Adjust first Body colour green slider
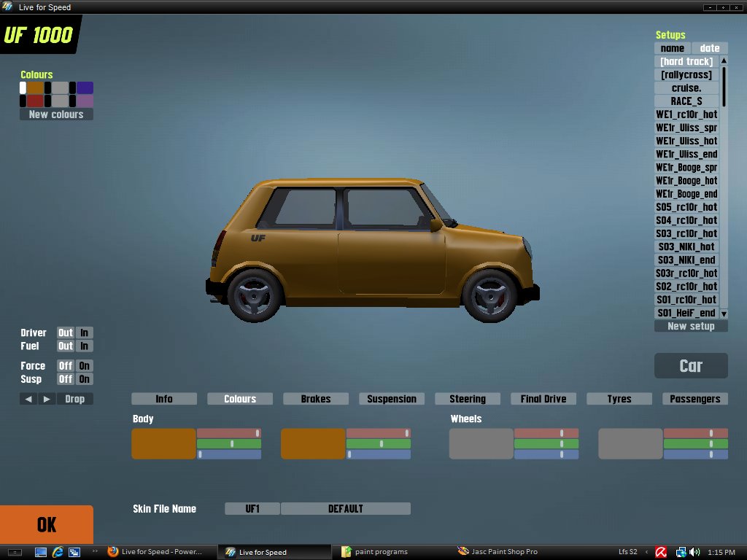The image size is (747, 560). click(229, 444)
